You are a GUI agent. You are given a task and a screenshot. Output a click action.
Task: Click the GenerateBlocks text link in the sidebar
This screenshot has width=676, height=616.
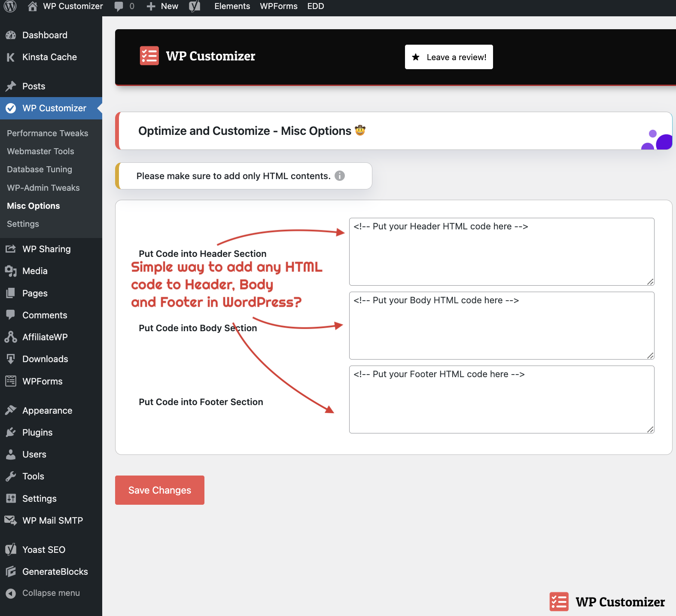[55, 572]
